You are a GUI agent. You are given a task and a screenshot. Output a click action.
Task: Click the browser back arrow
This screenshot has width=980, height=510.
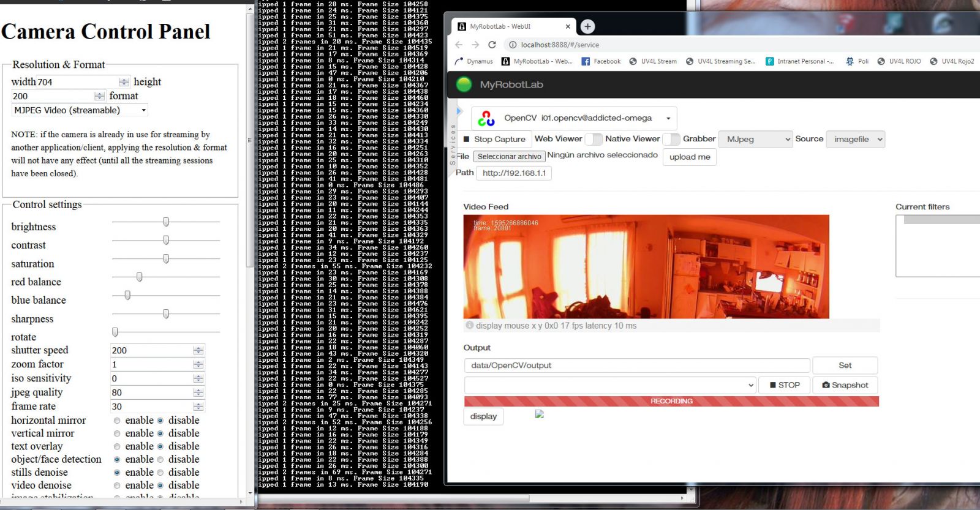[459, 45]
